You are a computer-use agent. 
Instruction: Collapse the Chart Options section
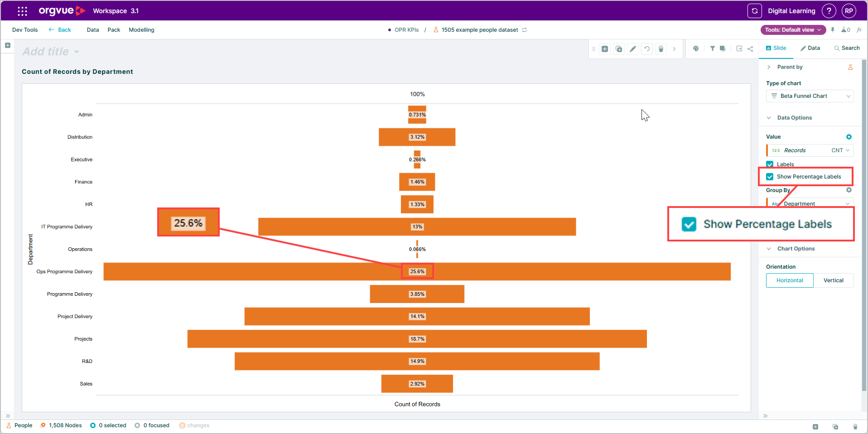(769, 249)
